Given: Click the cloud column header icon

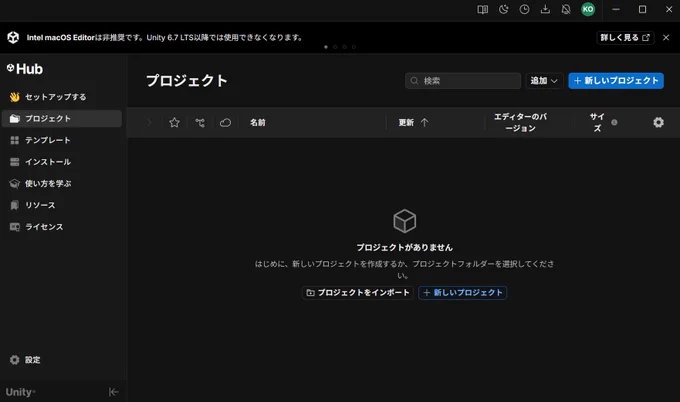Looking at the screenshot, I should point(226,123).
